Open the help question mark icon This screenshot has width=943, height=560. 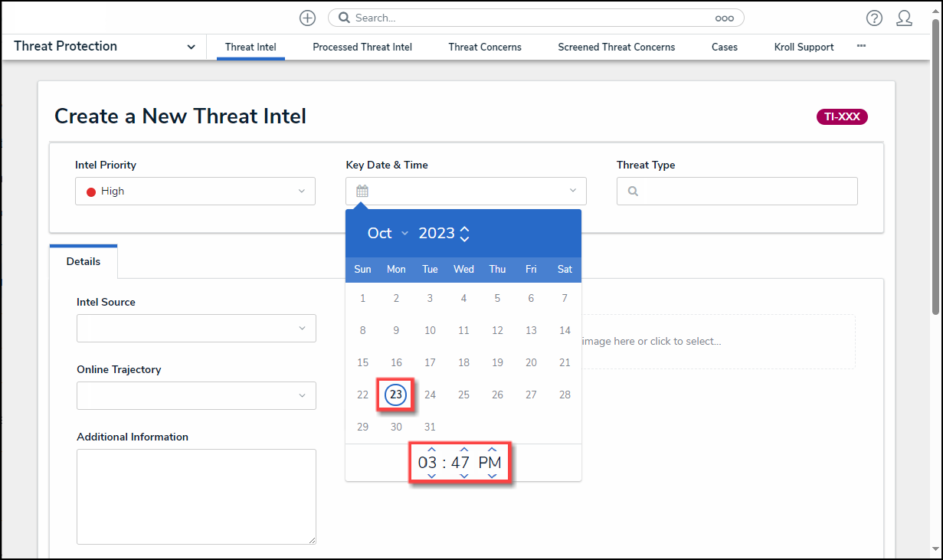[x=874, y=18]
